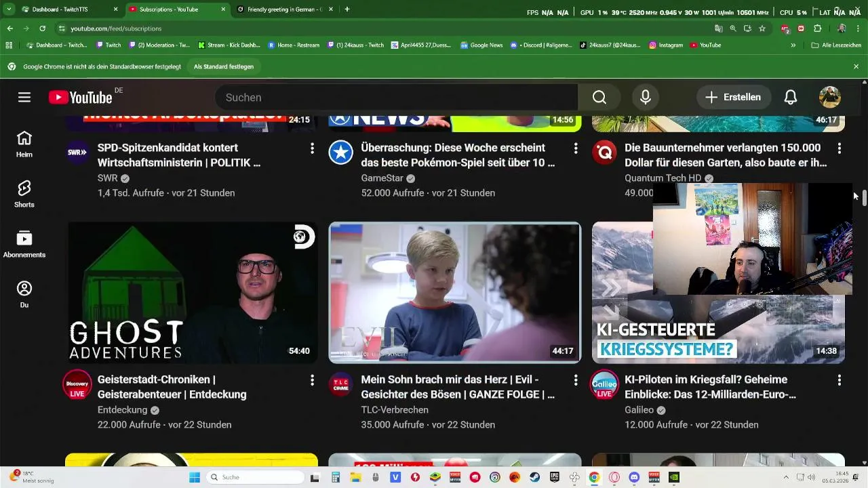This screenshot has width=868, height=488.
Task: Open Galileo live channel avatar
Action: coord(604,384)
